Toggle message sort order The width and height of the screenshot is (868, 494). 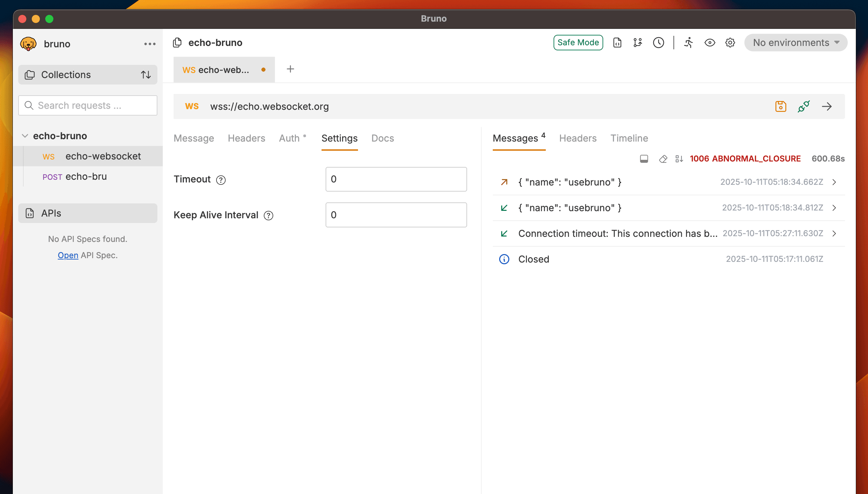[x=679, y=158]
